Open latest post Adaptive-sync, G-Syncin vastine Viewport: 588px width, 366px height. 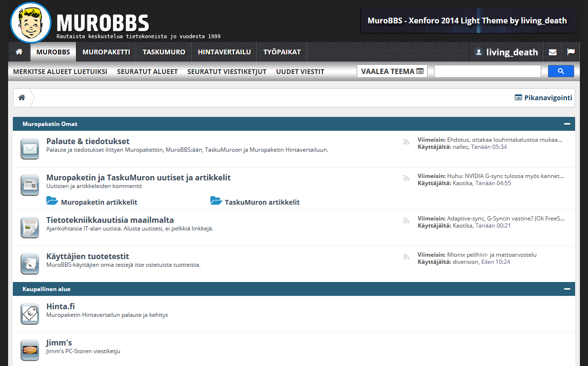tap(505, 219)
